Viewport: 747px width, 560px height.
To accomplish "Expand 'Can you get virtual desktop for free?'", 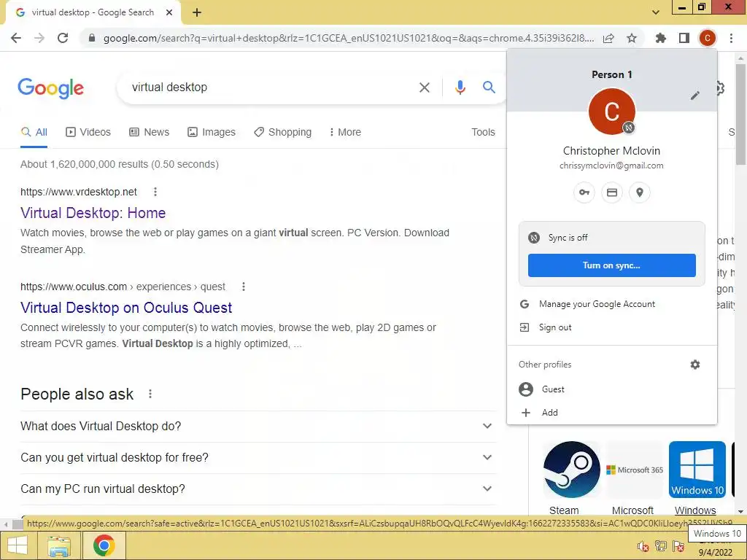I will [x=258, y=458].
